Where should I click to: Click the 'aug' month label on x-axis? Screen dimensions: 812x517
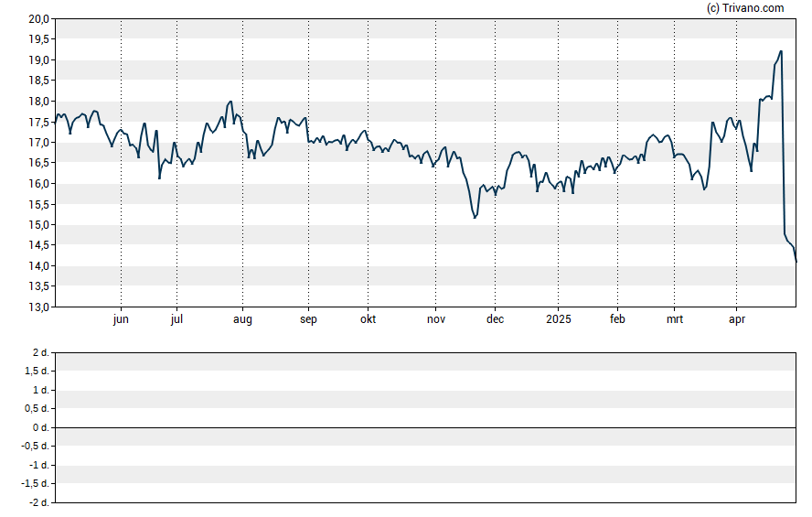pyautogui.click(x=242, y=319)
